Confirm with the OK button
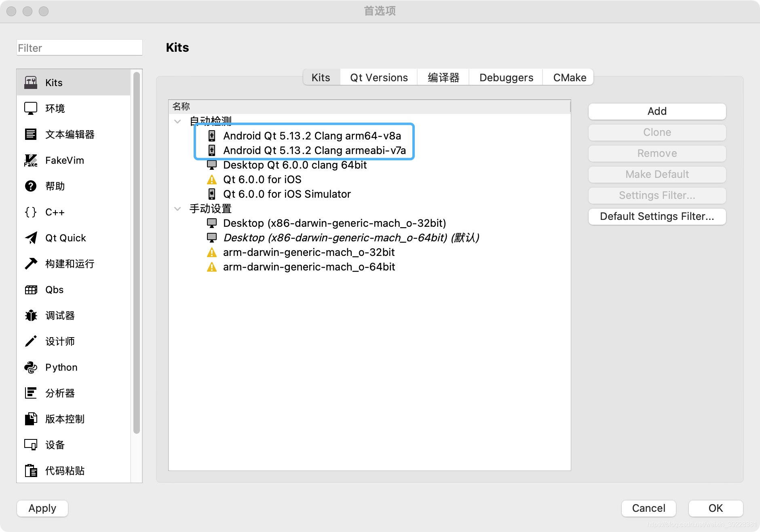This screenshot has height=532, width=760. pyautogui.click(x=716, y=508)
